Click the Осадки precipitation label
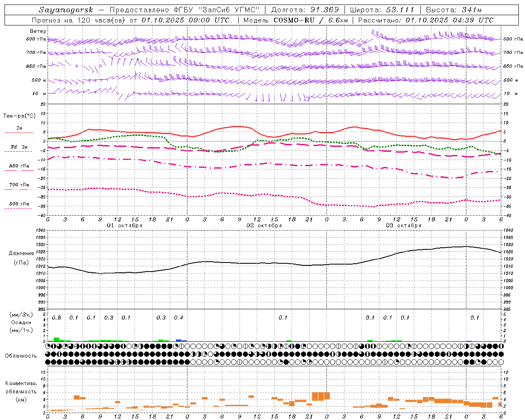The height and width of the screenshot is (420, 525). (21, 322)
